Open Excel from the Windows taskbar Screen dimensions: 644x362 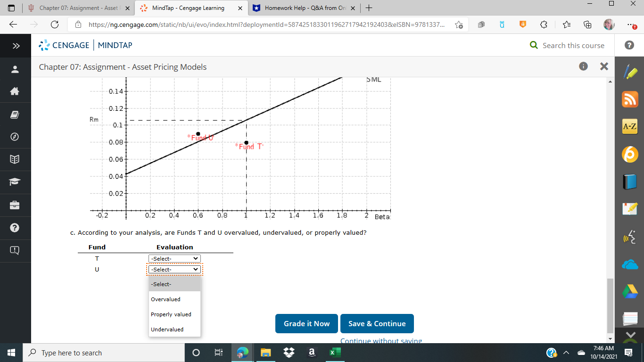pyautogui.click(x=334, y=353)
